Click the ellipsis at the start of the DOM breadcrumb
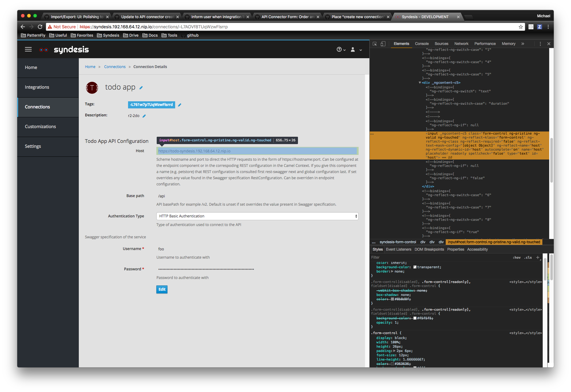The width and height of the screenshot is (571, 392). (374, 242)
